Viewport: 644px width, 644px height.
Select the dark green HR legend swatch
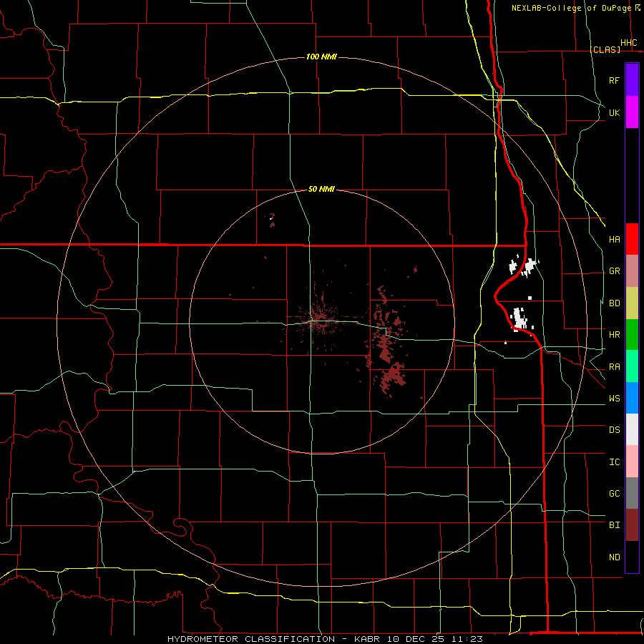coord(632,335)
